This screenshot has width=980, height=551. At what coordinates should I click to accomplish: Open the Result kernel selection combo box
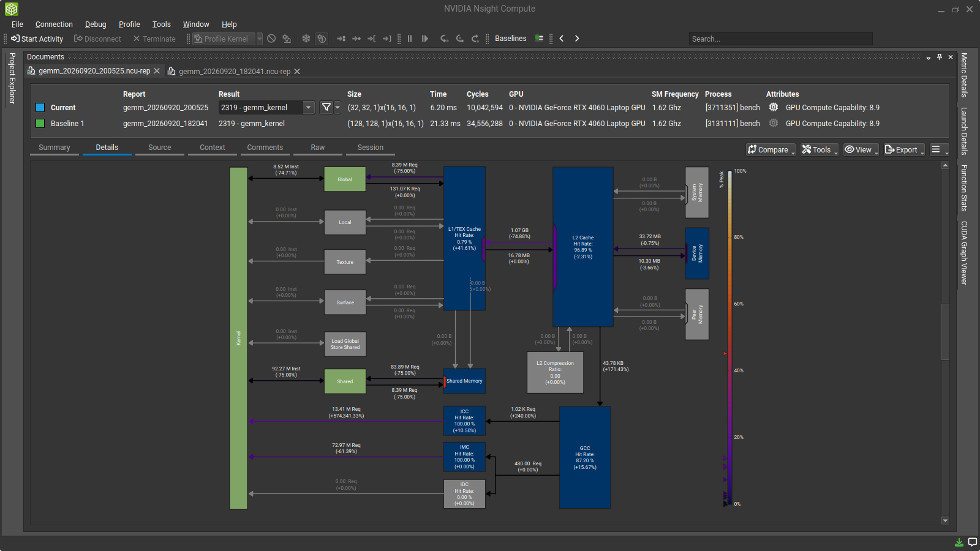pos(267,108)
